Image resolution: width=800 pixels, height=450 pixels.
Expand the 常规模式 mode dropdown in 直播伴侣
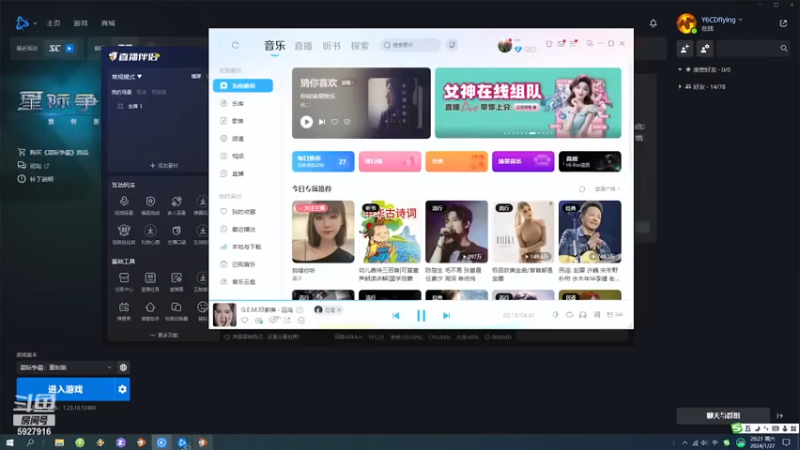coord(127,77)
